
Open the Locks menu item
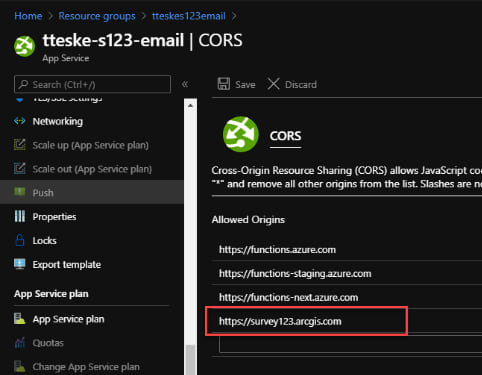click(x=44, y=241)
